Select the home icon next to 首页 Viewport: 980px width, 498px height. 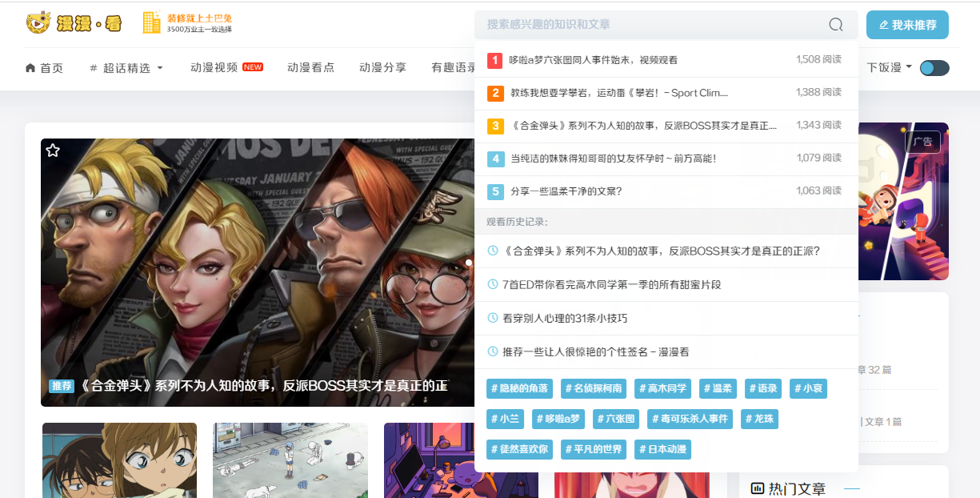(29, 68)
